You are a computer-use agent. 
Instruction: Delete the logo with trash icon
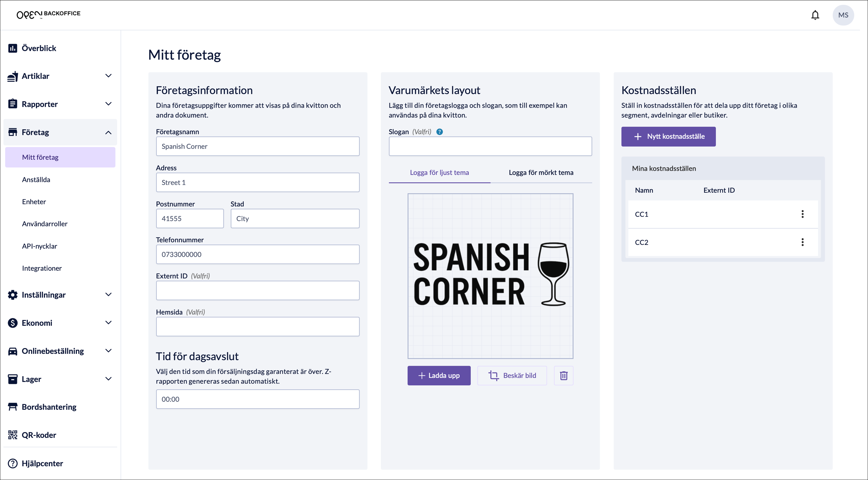(563, 375)
